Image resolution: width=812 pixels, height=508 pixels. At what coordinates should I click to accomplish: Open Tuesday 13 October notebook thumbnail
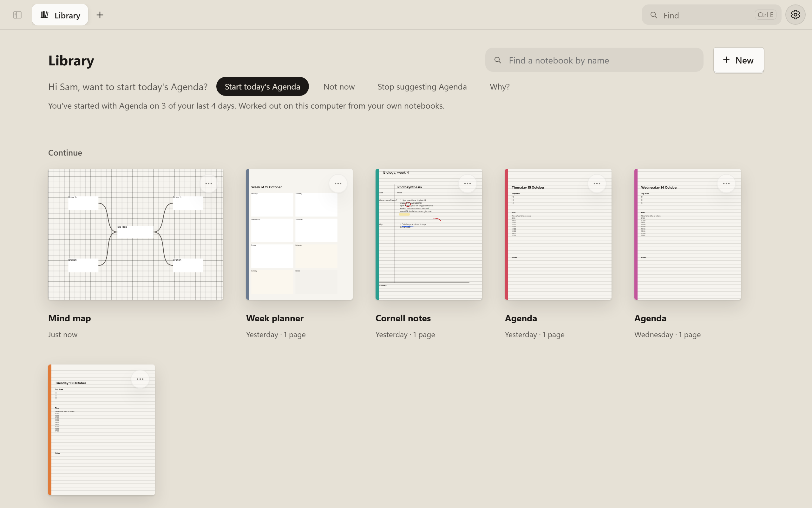pos(102,430)
